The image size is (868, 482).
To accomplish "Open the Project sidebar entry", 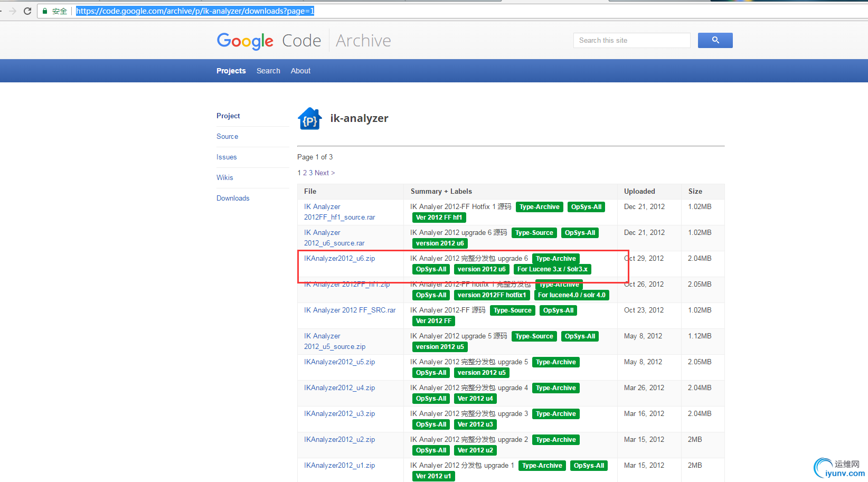I will pyautogui.click(x=228, y=116).
